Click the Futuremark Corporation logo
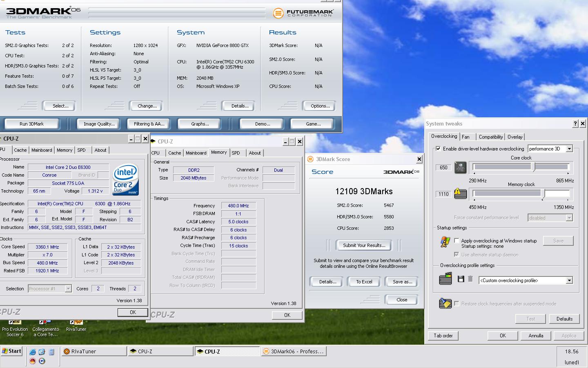 (303, 13)
